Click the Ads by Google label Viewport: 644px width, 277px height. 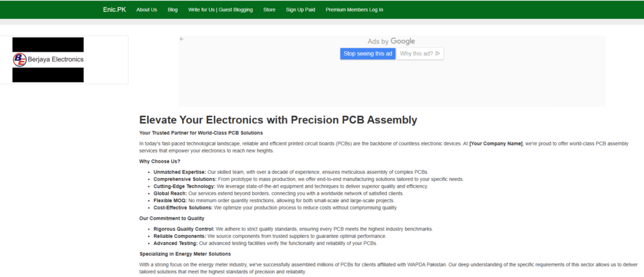(391, 42)
